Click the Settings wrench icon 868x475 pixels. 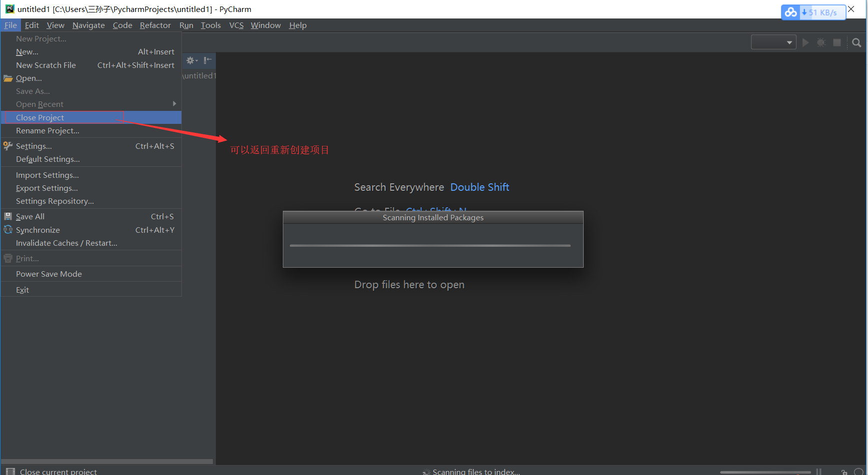[x=8, y=146]
